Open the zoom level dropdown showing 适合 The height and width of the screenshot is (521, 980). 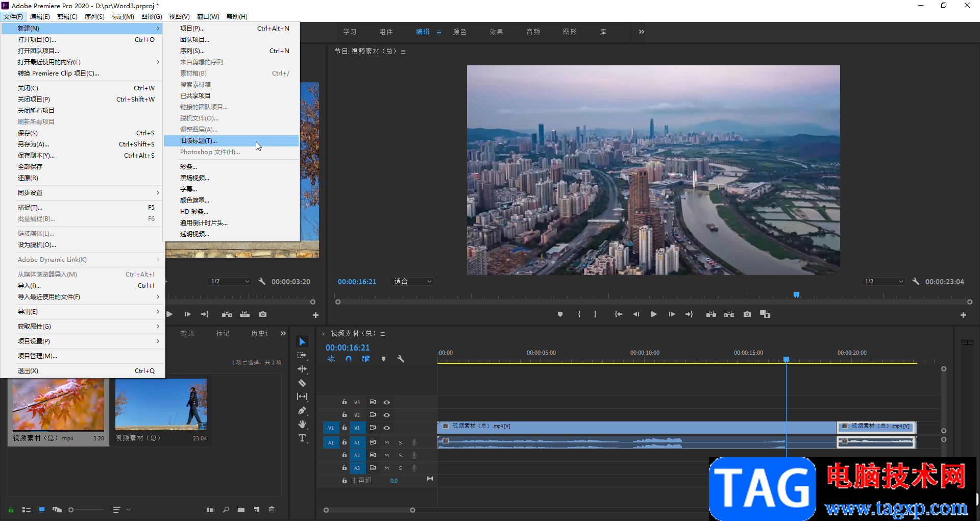pyautogui.click(x=412, y=282)
